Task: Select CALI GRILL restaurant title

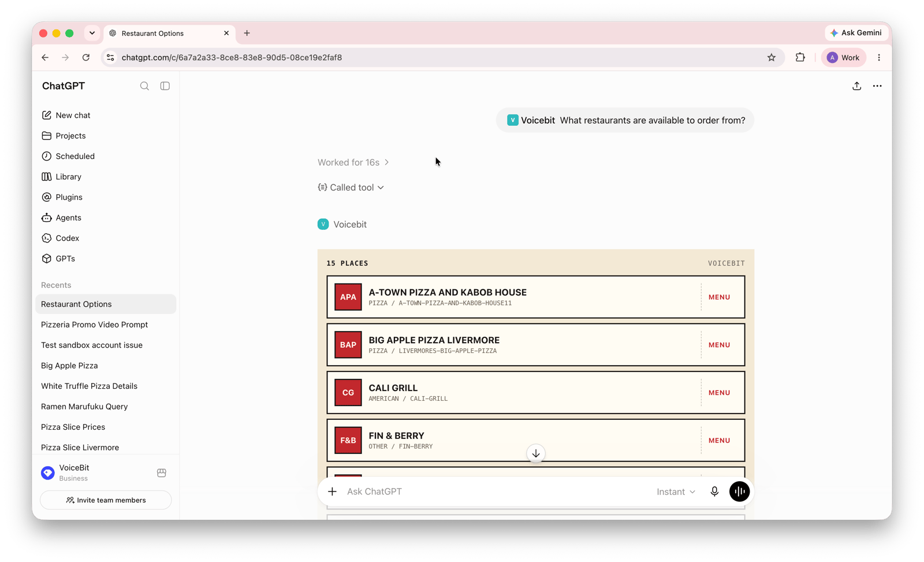Action: [393, 388]
